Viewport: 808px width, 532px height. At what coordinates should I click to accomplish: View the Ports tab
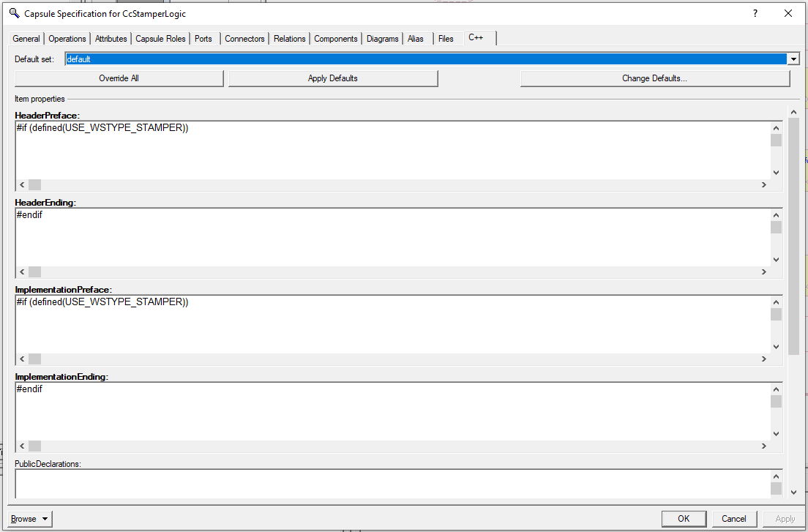pyautogui.click(x=203, y=38)
